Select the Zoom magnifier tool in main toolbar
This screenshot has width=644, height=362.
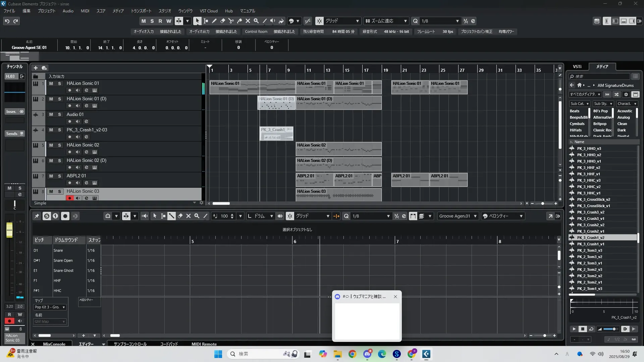(256, 21)
